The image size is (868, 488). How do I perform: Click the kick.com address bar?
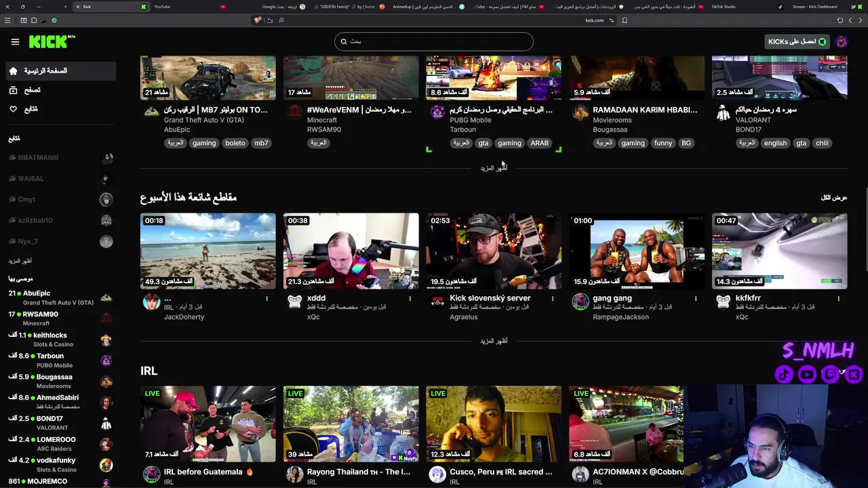(x=594, y=20)
